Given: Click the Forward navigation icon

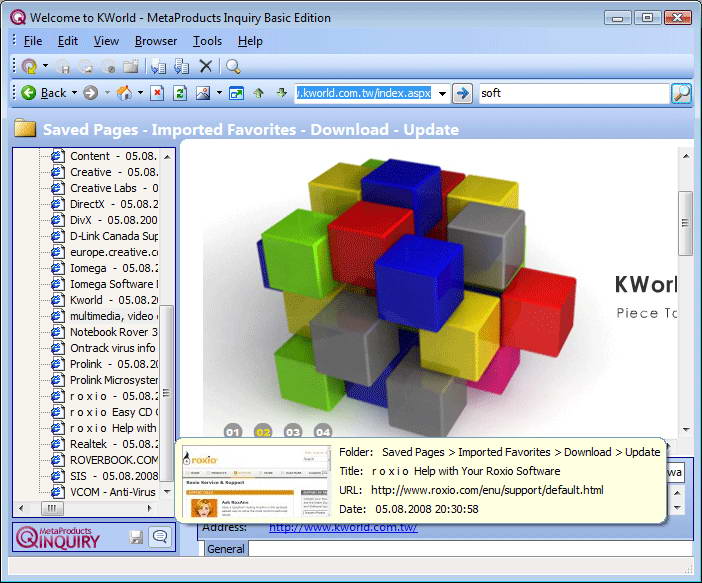Looking at the screenshot, I should (x=90, y=93).
